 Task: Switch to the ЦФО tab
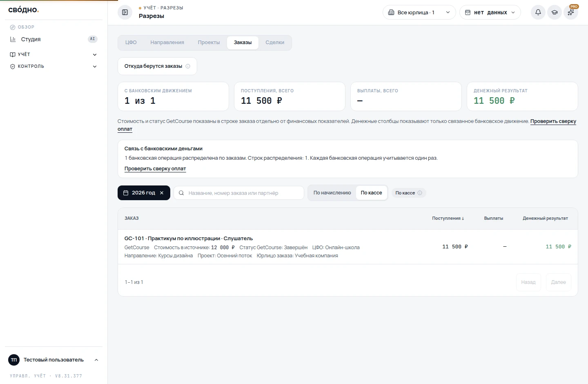pyautogui.click(x=131, y=42)
